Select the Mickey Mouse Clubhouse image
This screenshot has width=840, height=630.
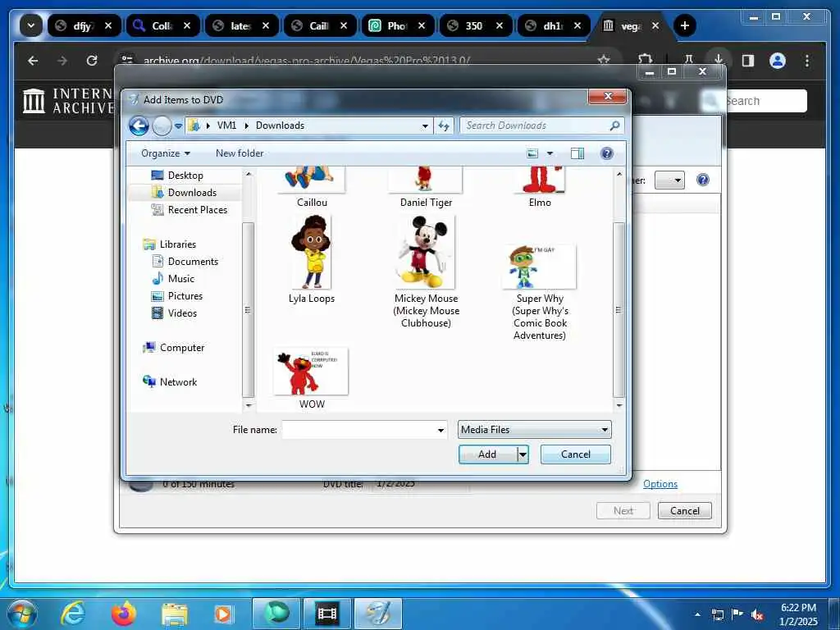pyautogui.click(x=426, y=272)
